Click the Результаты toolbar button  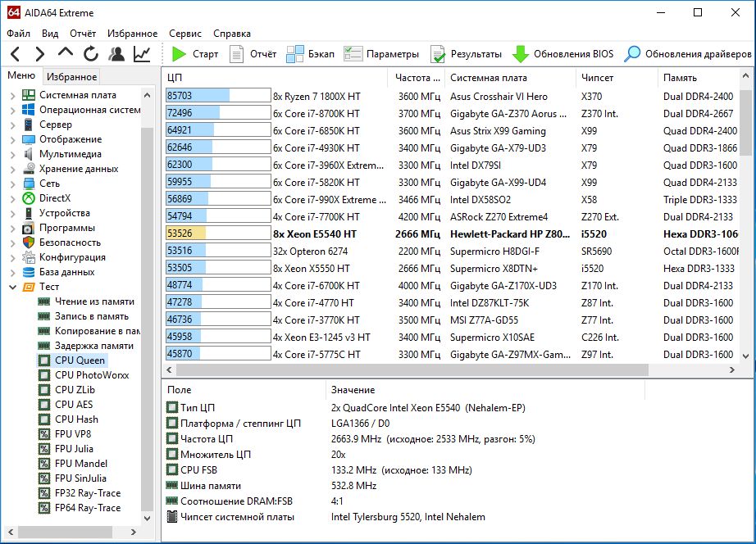point(467,54)
